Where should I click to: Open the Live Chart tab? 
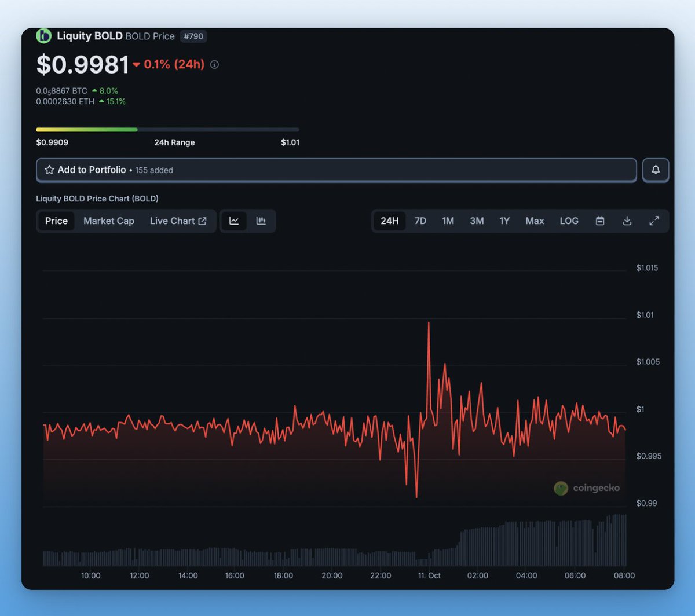[178, 221]
